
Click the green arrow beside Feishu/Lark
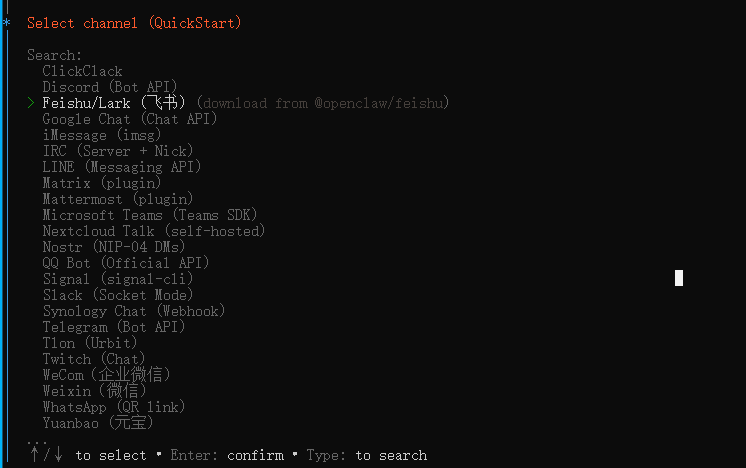(x=31, y=103)
